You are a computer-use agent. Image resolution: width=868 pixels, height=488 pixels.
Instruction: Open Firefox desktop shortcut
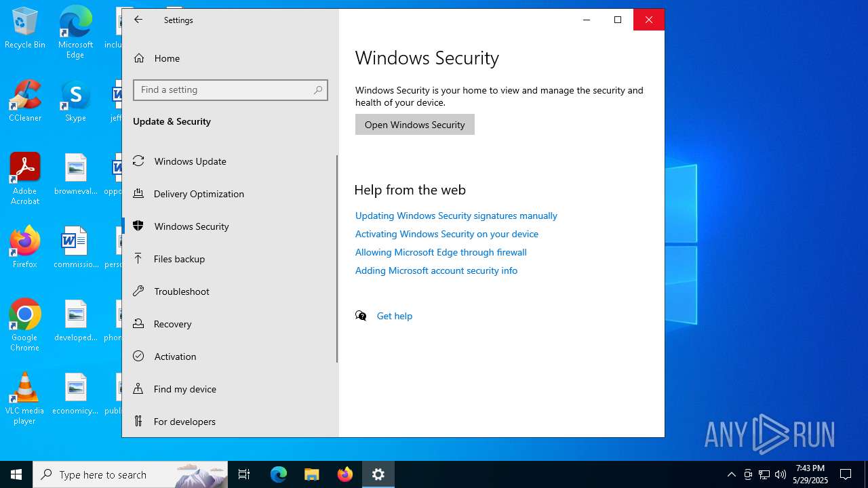point(25,247)
